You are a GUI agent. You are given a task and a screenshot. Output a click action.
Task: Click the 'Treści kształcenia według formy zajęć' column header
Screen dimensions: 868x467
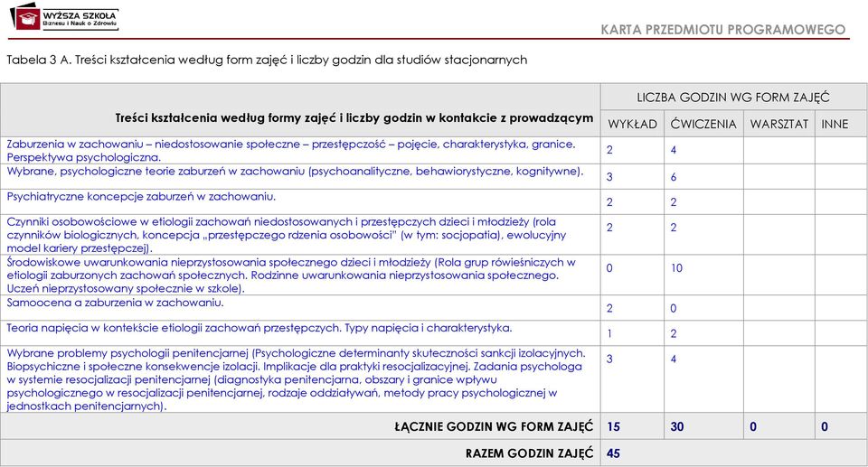click(354, 117)
